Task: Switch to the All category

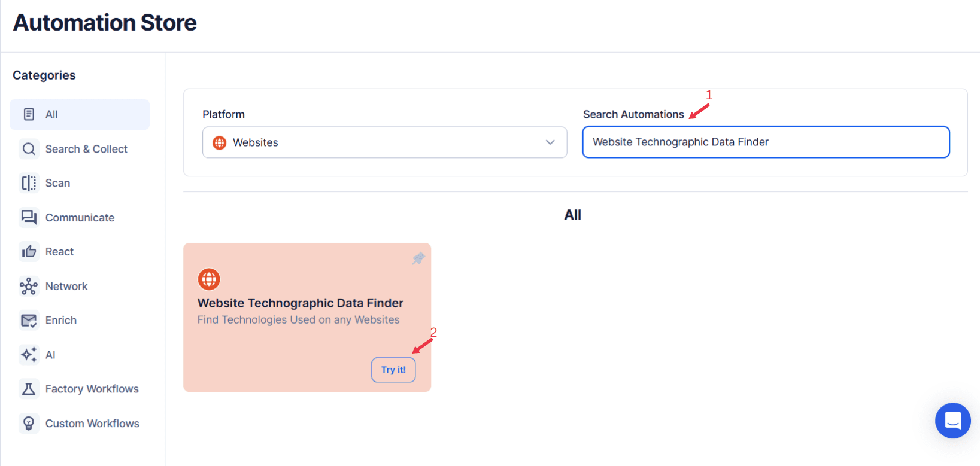Action: pos(79,114)
